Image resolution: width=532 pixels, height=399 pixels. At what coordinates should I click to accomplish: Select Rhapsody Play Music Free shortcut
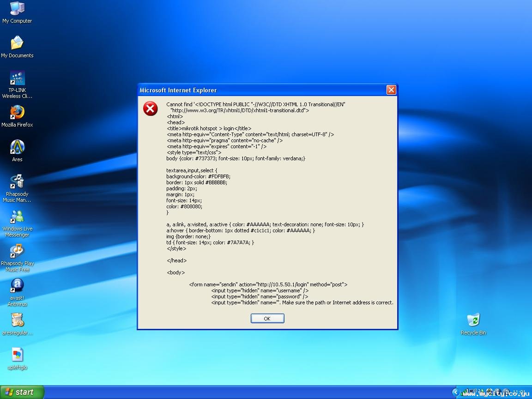coord(17,258)
